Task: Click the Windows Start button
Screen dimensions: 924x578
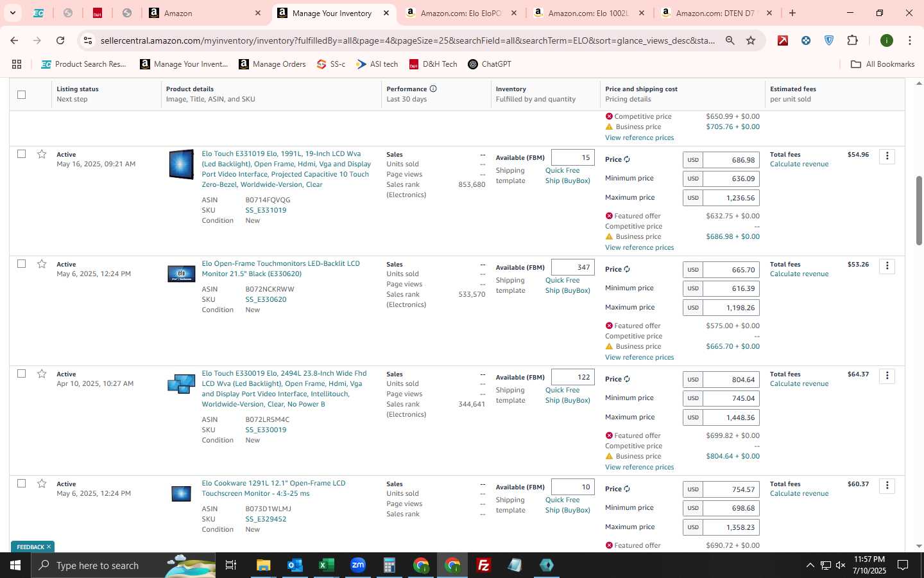Action: (15, 565)
